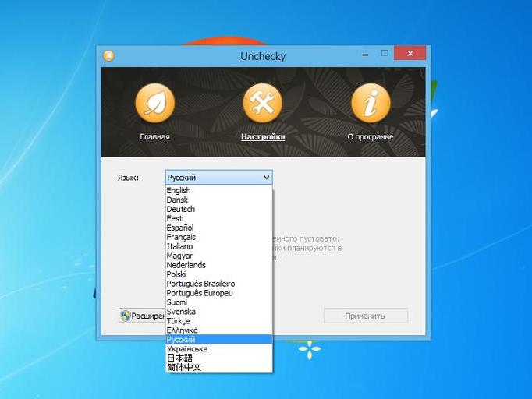The height and width of the screenshot is (399, 532).
Task: Collapse the Язык language combo box
Action: pyautogui.click(x=219, y=178)
